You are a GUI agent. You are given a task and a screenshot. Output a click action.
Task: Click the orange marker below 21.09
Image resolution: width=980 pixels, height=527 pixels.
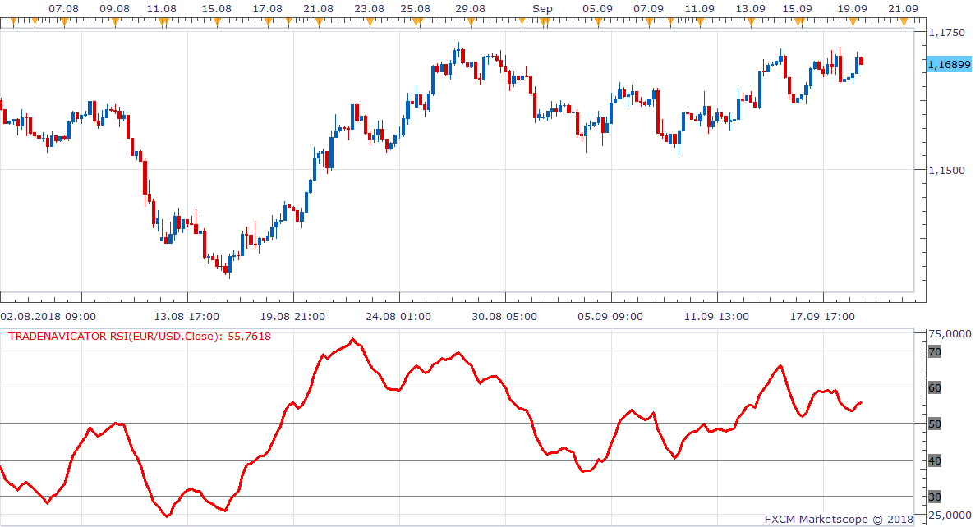tap(904, 22)
